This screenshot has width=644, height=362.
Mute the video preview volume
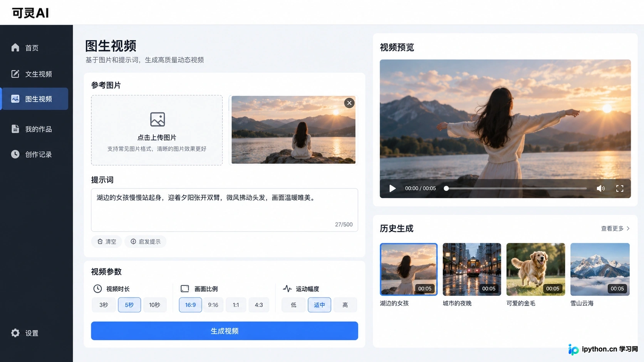tap(600, 189)
